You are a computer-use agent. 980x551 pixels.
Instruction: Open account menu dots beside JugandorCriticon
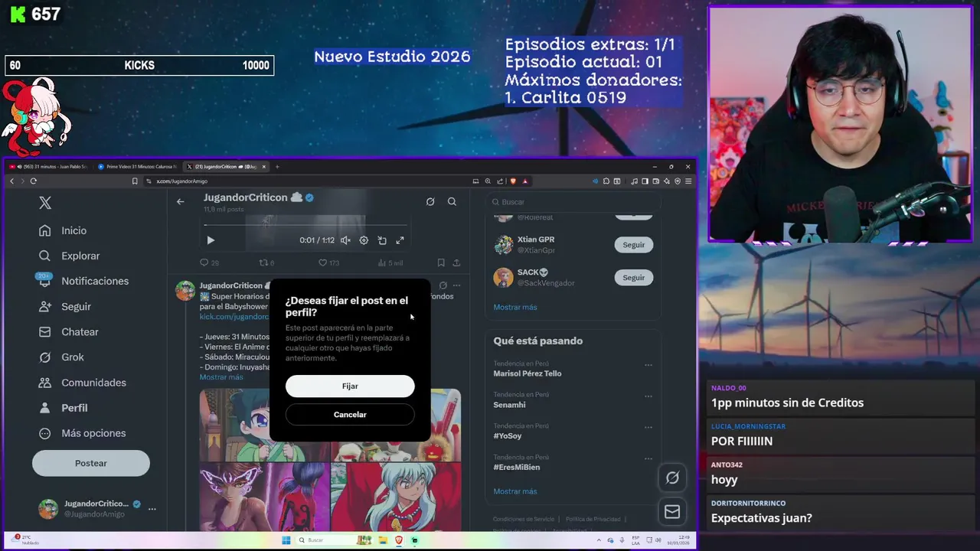(152, 509)
